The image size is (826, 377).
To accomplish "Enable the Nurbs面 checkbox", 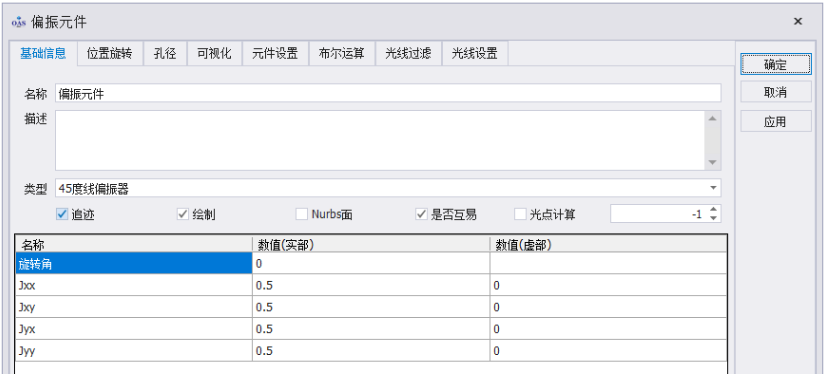I will pyautogui.click(x=301, y=214).
